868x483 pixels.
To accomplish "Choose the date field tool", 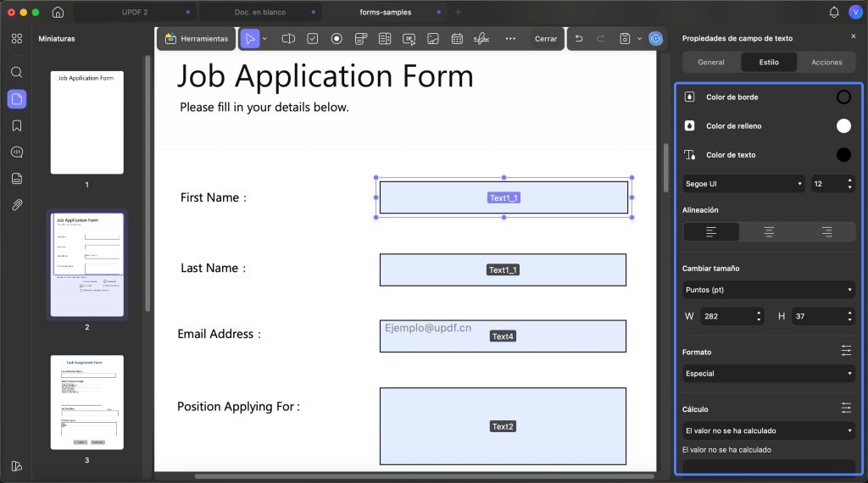I will (x=457, y=39).
